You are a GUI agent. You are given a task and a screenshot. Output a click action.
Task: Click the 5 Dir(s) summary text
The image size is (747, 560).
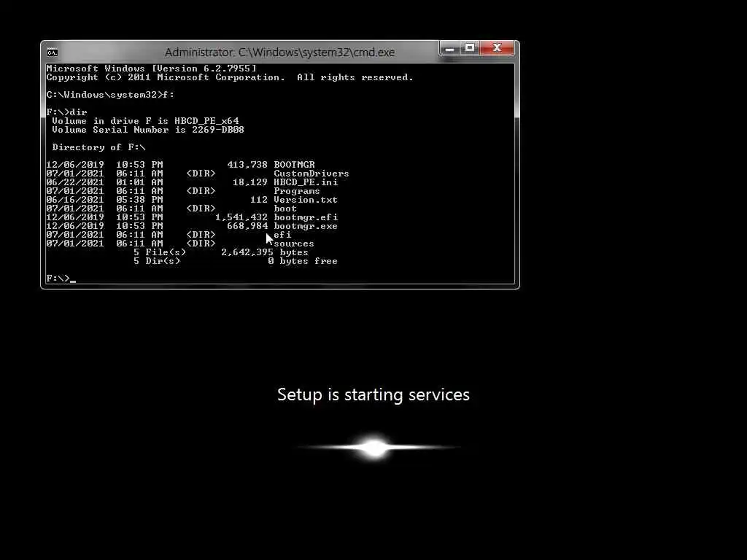[x=157, y=262]
